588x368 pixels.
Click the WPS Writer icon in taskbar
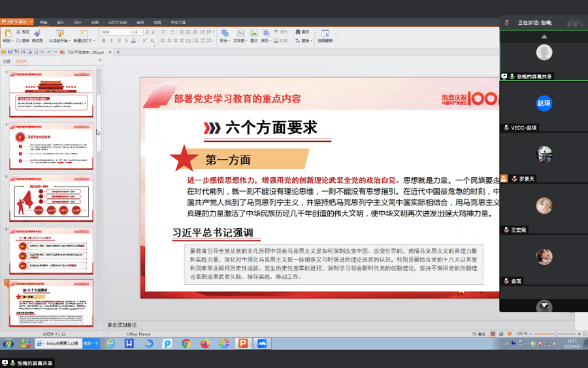tap(129, 343)
